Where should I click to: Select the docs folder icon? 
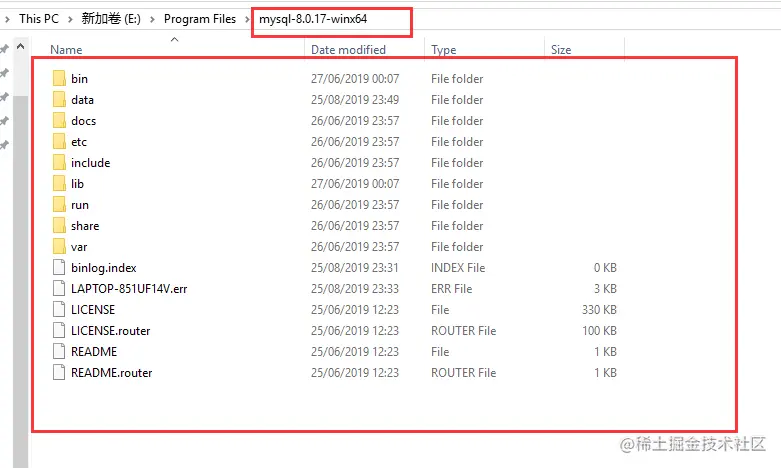pyautogui.click(x=59, y=120)
